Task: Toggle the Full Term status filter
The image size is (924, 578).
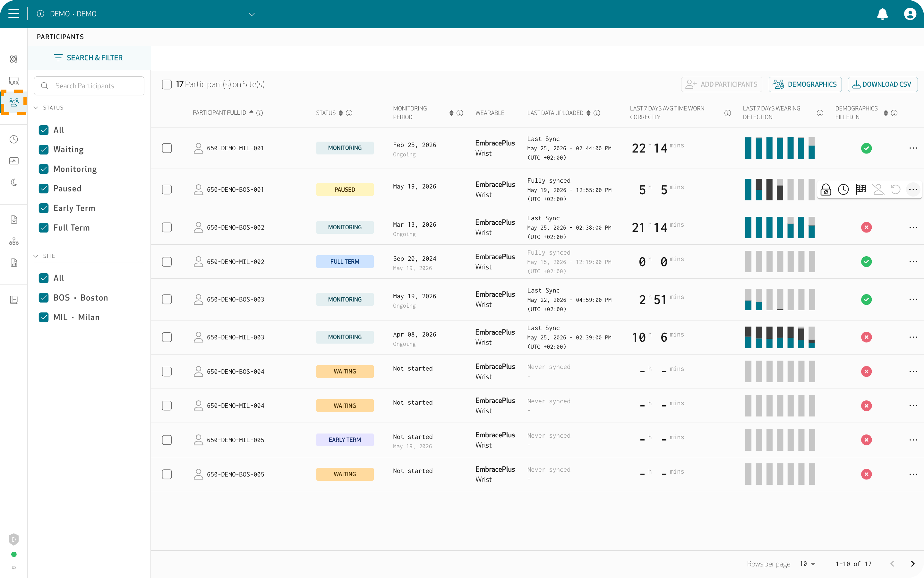Action: pyautogui.click(x=44, y=228)
